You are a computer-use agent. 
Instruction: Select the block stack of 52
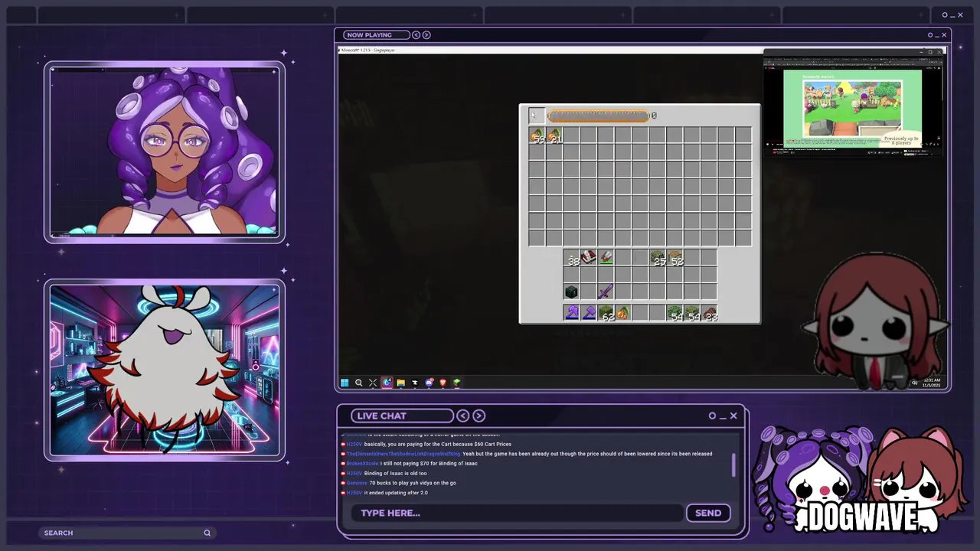(675, 259)
